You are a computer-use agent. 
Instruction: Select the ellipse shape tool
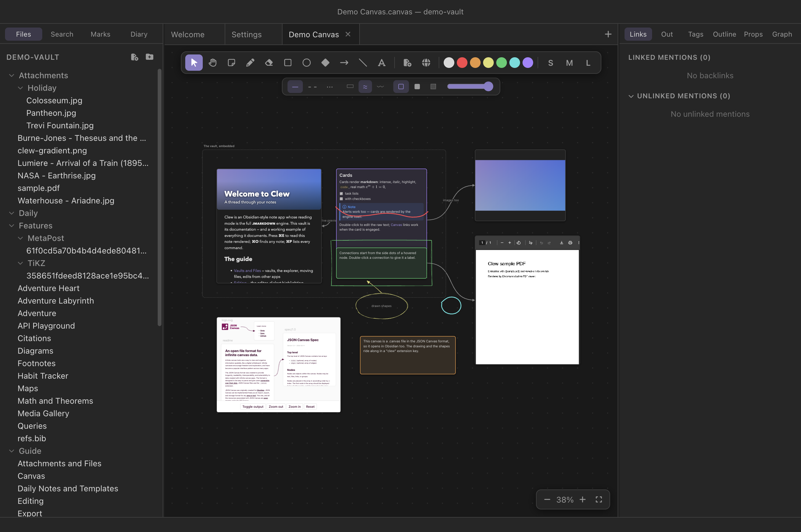point(307,63)
